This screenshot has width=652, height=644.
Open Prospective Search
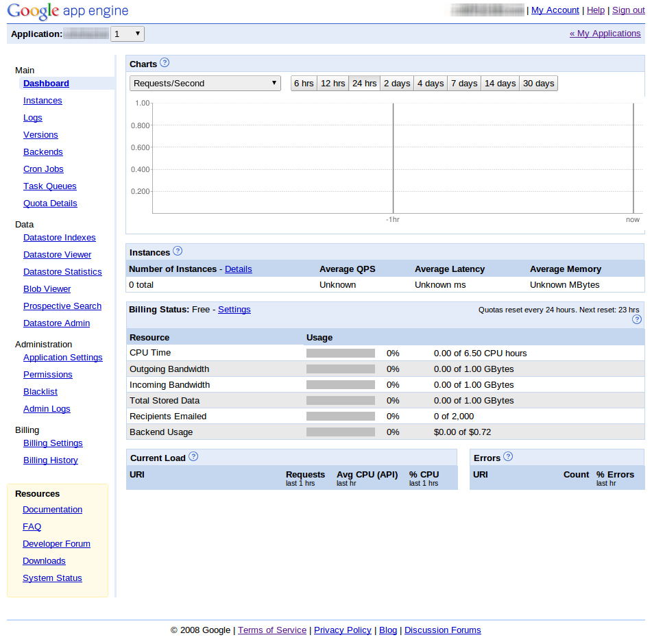pyautogui.click(x=62, y=306)
